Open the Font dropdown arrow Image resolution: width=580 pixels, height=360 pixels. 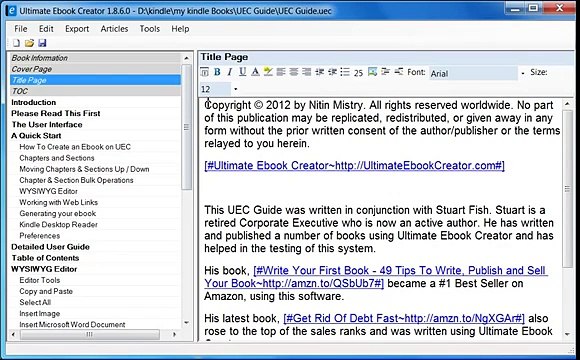(x=523, y=73)
